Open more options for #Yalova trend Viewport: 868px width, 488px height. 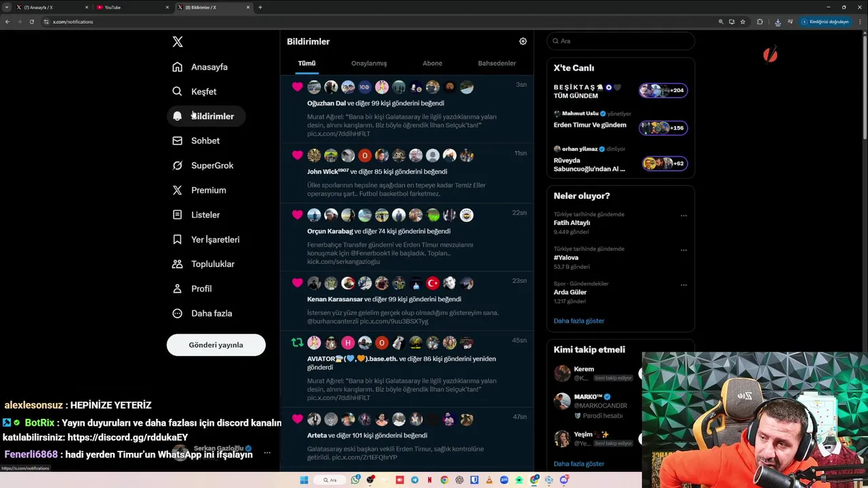684,250
